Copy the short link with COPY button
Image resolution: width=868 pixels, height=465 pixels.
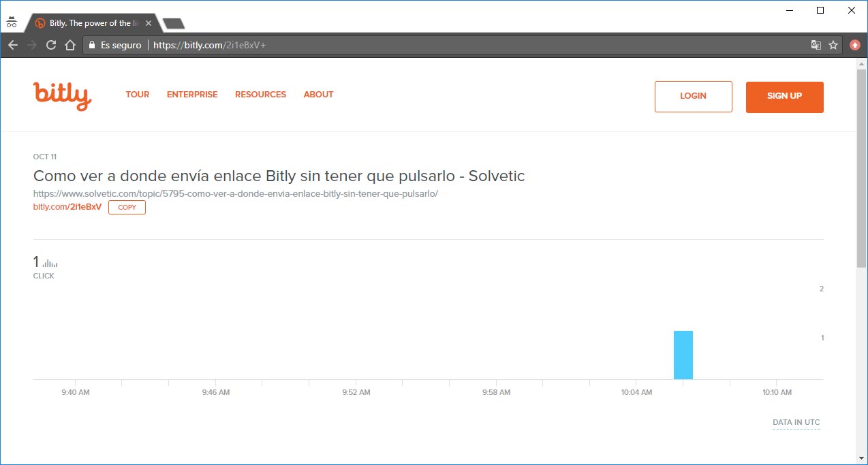[127, 208]
